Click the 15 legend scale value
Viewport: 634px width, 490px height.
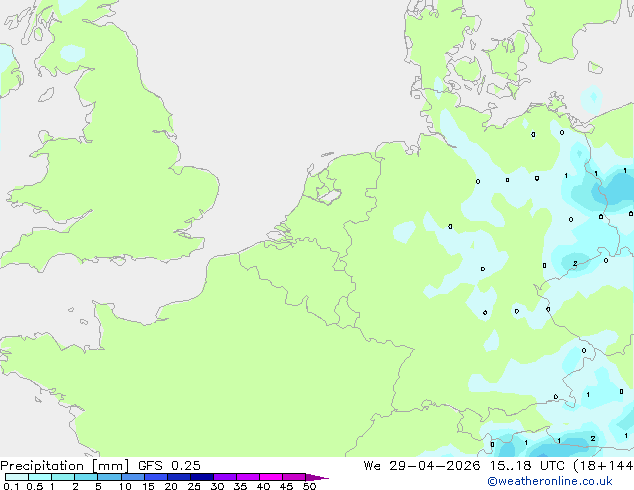tap(148, 486)
